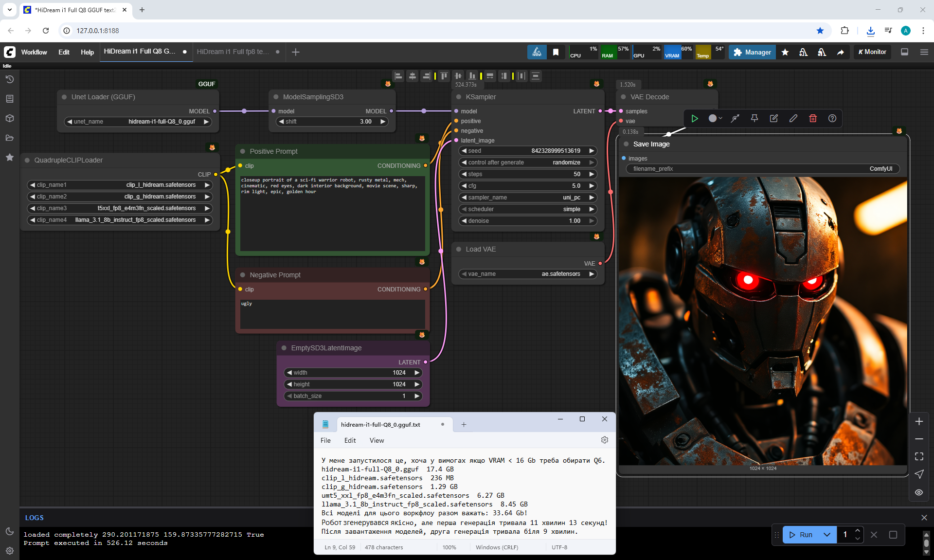This screenshot has width=934, height=560.
Task: Open the node help question mark icon
Action: pyautogui.click(x=832, y=118)
